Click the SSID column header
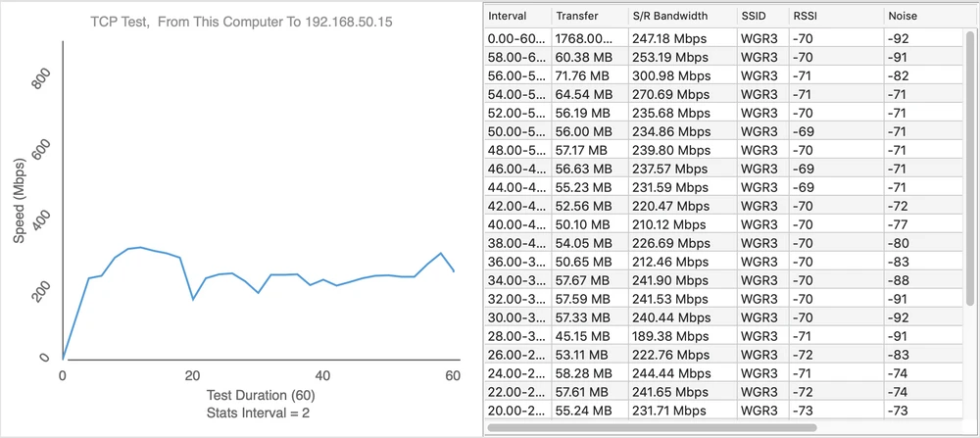 759,17
